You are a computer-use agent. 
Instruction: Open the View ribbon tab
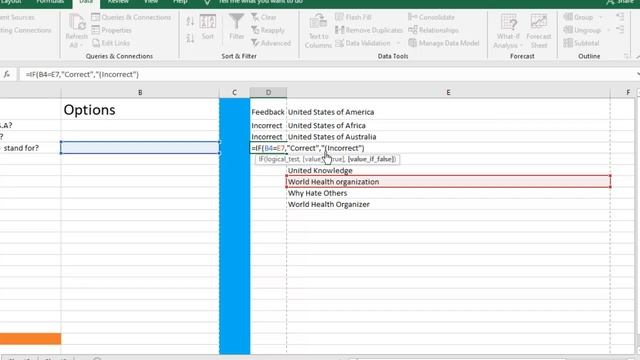pos(151,2)
